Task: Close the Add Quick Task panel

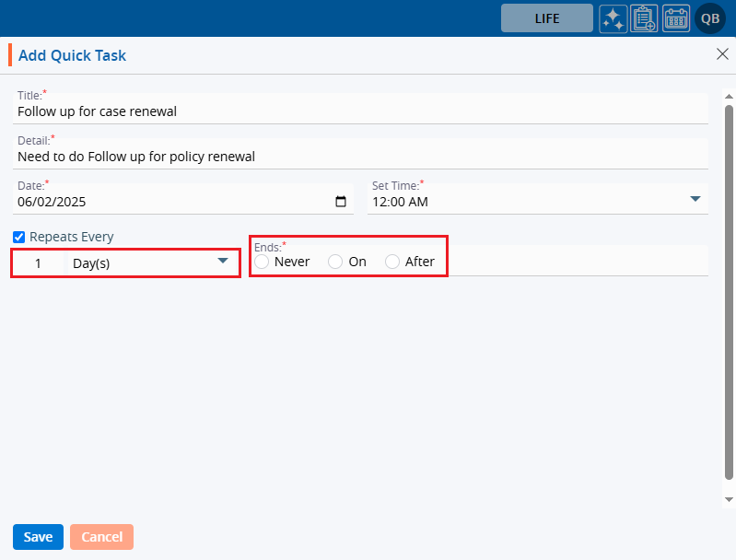Action: point(722,54)
